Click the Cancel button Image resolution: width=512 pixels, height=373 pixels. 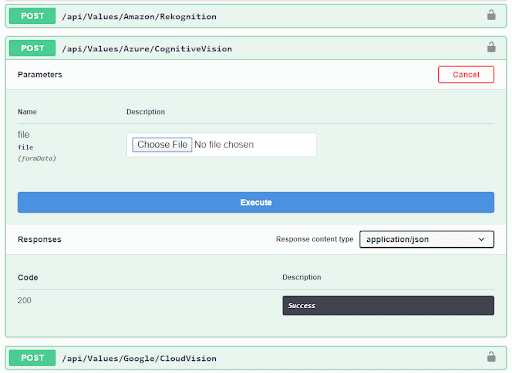pyautogui.click(x=466, y=74)
